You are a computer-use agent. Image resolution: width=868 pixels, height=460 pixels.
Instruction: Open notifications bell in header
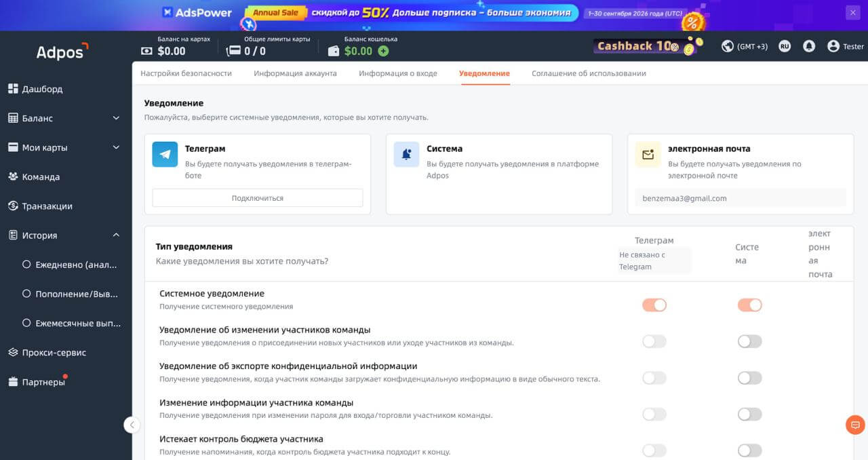tap(809, 46)
